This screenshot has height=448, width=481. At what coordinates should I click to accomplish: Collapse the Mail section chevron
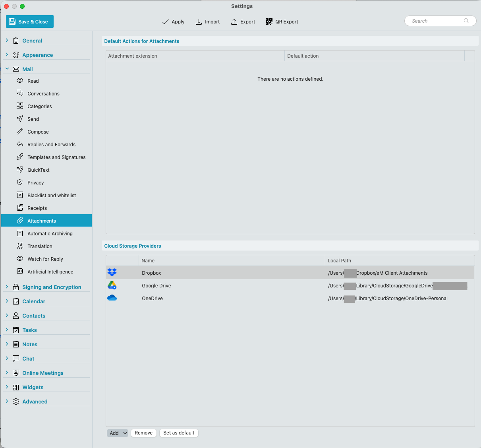click(7, 69)
